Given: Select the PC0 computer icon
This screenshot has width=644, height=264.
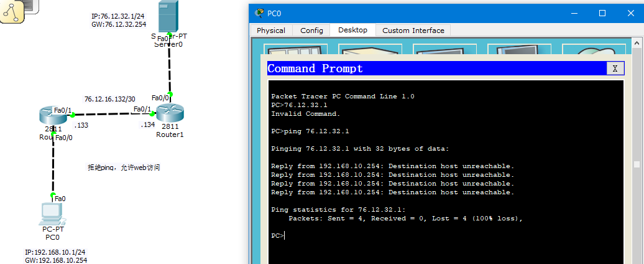Looking at the screenshot, I should 53,214.
